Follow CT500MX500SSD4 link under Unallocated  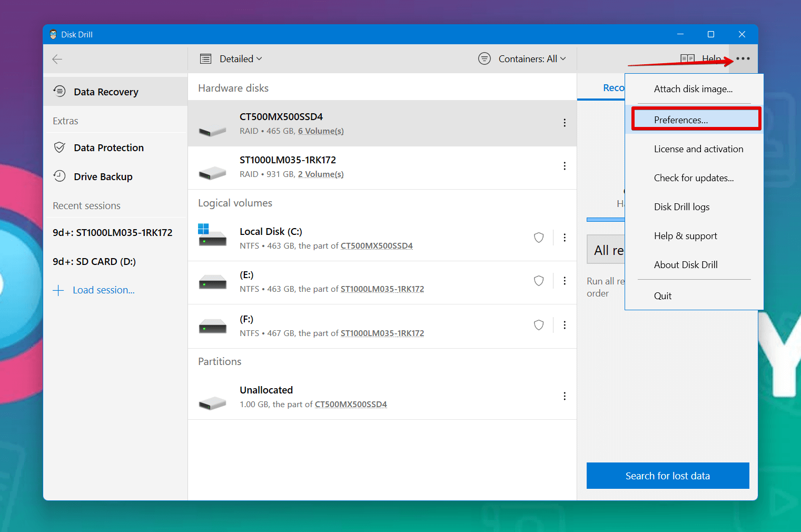coord(351,405)
